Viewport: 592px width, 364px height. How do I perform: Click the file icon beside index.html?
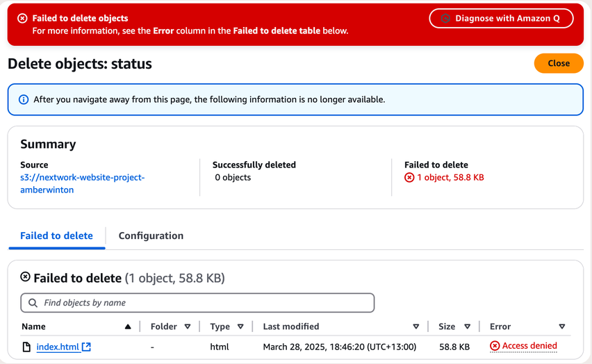click(26, 347)
